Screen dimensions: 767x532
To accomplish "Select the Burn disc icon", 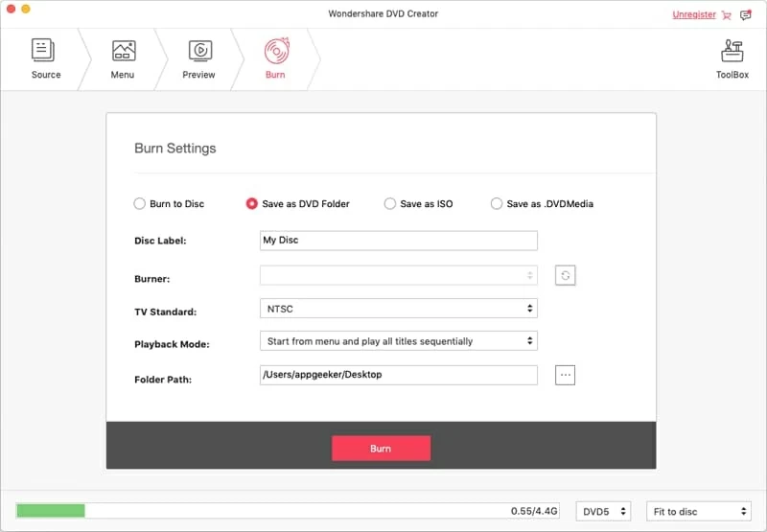I will [275, 51].
